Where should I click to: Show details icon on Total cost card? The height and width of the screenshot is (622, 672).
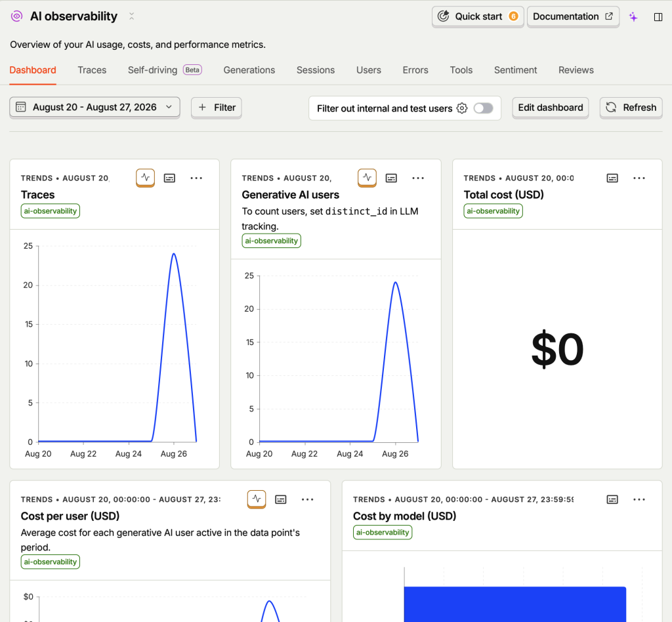click(x=612, y=178)
